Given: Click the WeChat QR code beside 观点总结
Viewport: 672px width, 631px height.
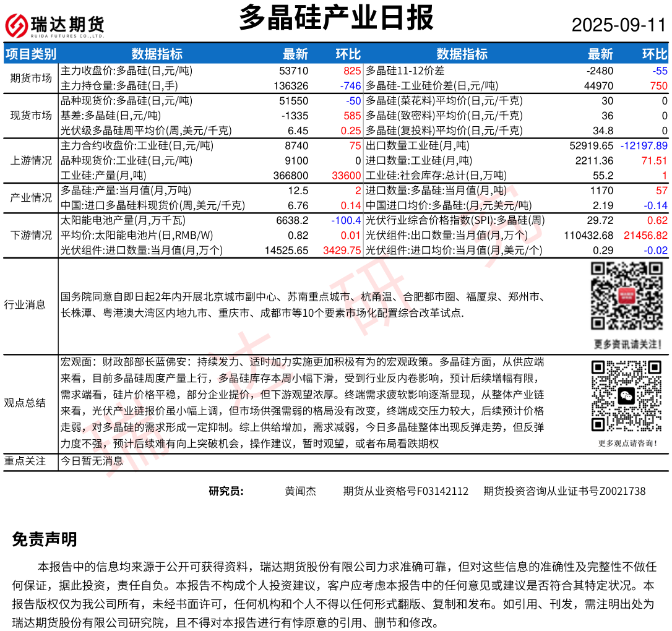Looking at the screenshot, I should point(627,396).
